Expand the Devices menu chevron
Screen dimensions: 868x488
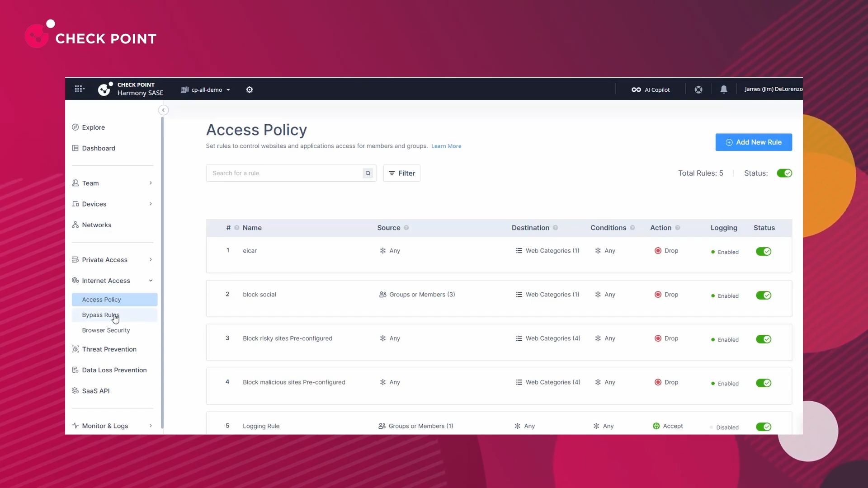click(x=151, y=204)
